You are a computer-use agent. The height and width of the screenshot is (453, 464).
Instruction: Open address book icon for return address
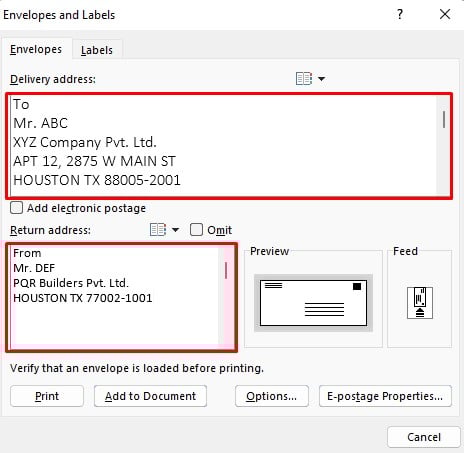pos(158,230)
